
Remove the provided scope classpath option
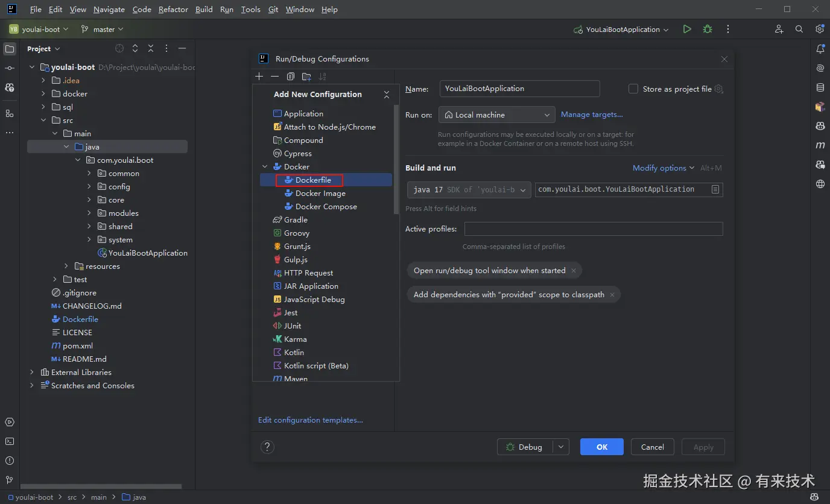point(612,295)
